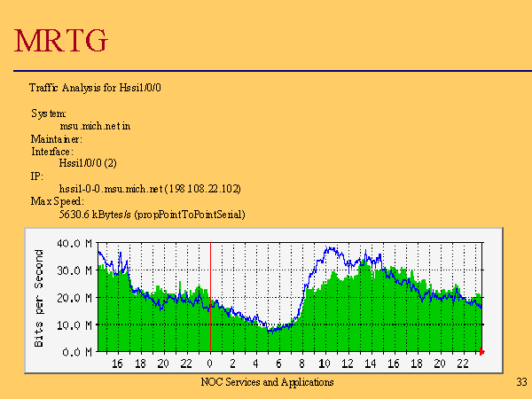Viewport: 532px width, 399px height.
Task: Click the '40.0 M' y-axis label
Action: (x=75, y=242)
